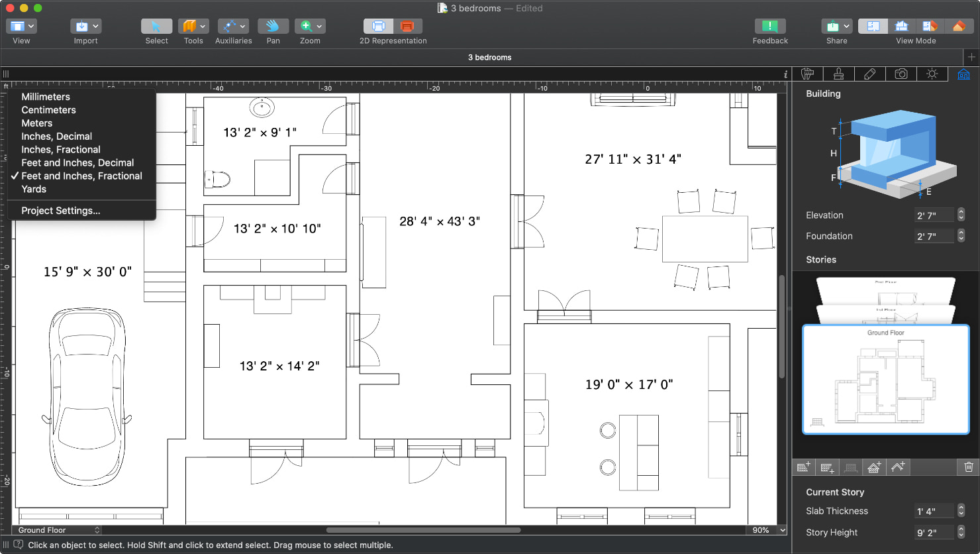Viewport: 980px width, 554px height.
Task: Select Inches, Decimal unit option
Action: [x=56, y=137]
